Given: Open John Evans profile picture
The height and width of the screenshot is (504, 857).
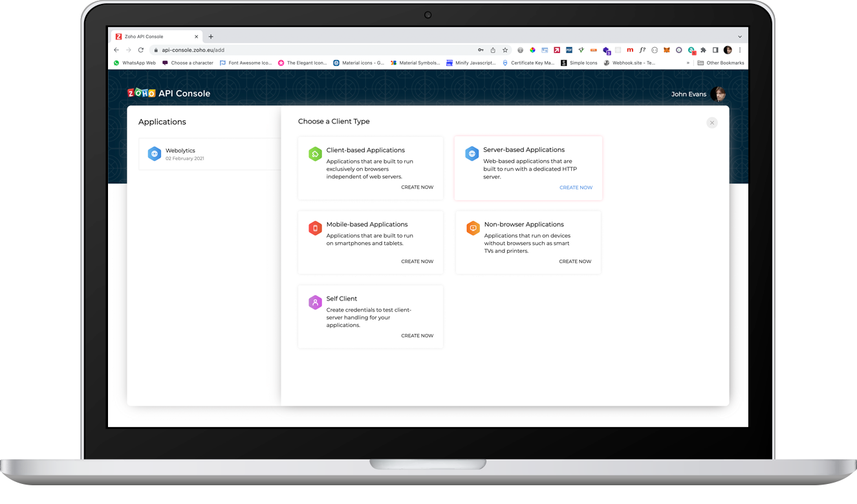Looking at the screenshot, I should coord(719,94).
